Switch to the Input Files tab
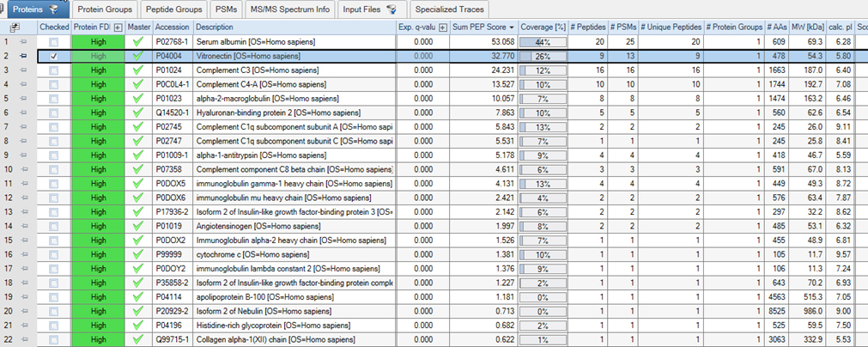Screen dimensions: 868x347 click(373, 9)
